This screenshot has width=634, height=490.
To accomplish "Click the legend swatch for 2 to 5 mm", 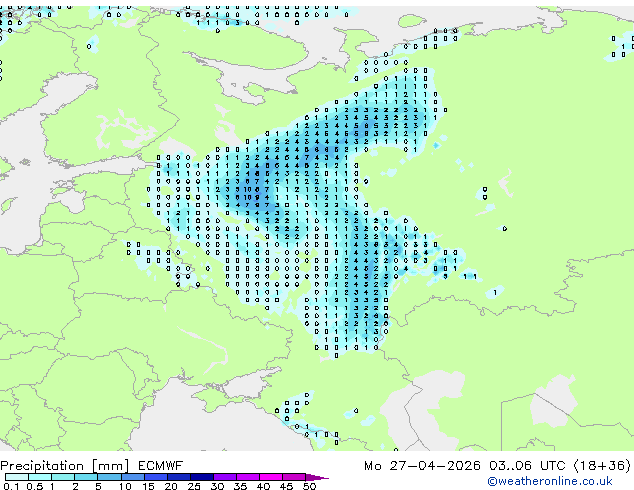I will pyautogui.click(x=86, y=477).
